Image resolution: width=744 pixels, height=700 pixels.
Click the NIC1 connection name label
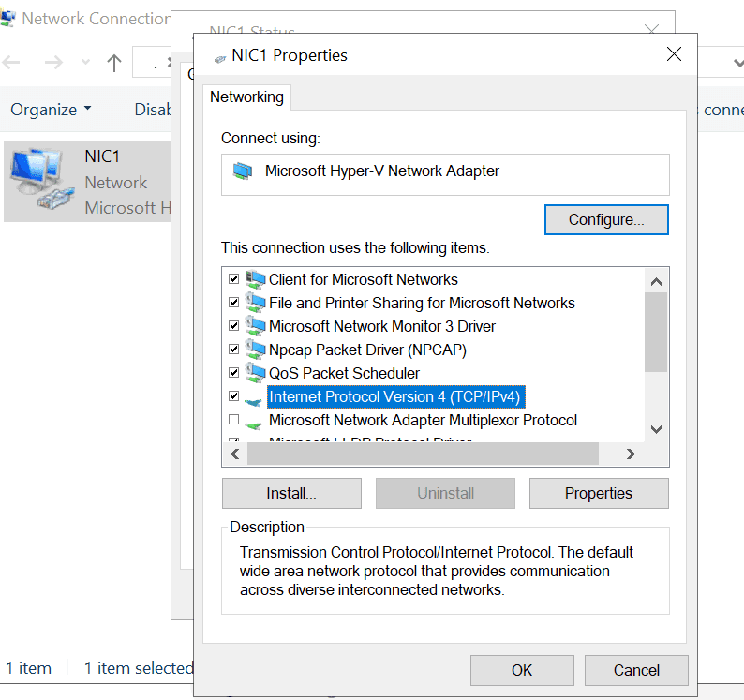(102, 156)
